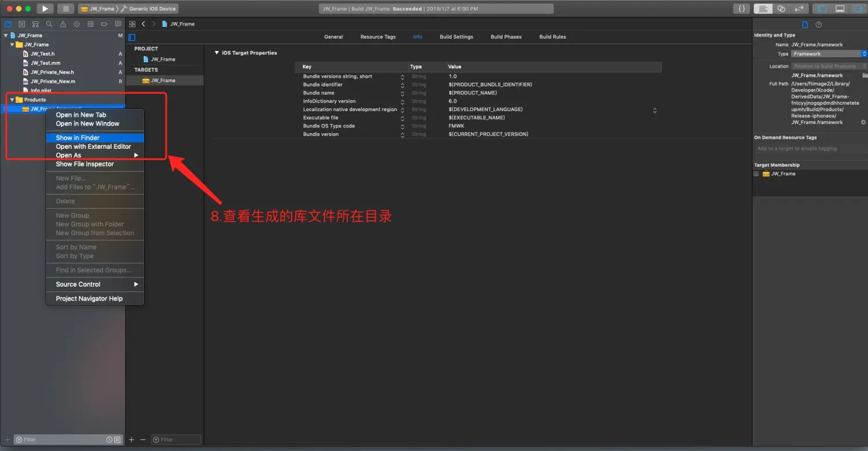Screen dimensions: 868x451
Task: Show the Standard editor
Action: tap(763, 9)
